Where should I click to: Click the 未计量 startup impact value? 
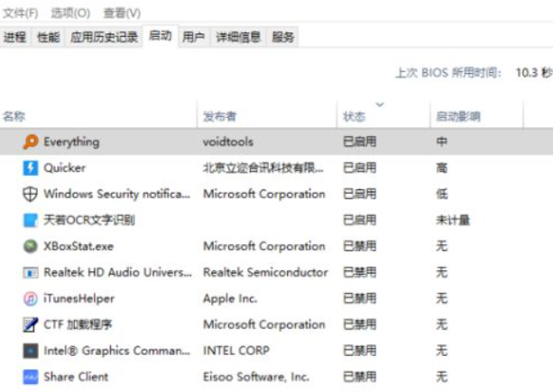tap(453, 220)
